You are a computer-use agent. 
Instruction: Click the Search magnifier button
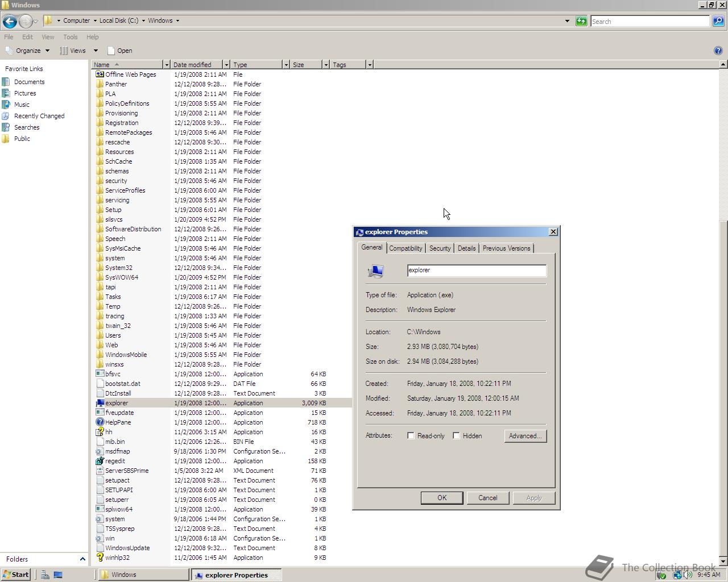[718, 21]
